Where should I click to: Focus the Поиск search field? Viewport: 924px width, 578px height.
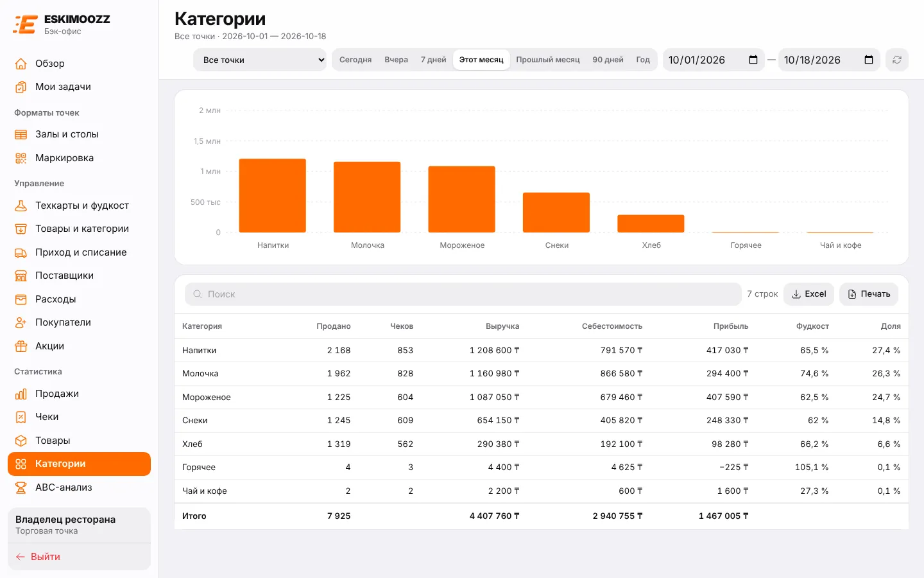463,294
